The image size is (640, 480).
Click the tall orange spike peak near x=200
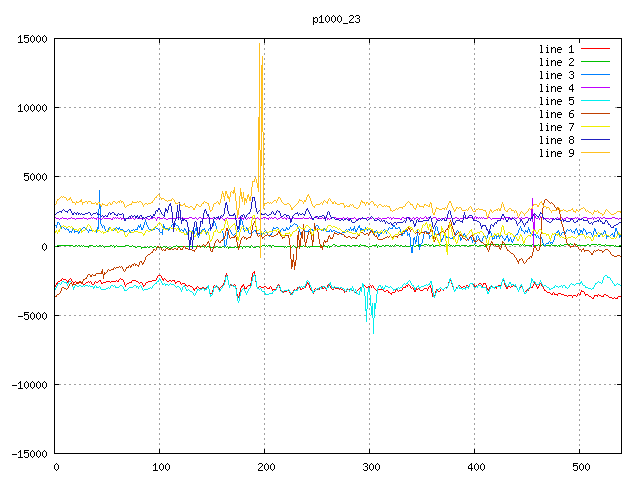tap(262, 52)
